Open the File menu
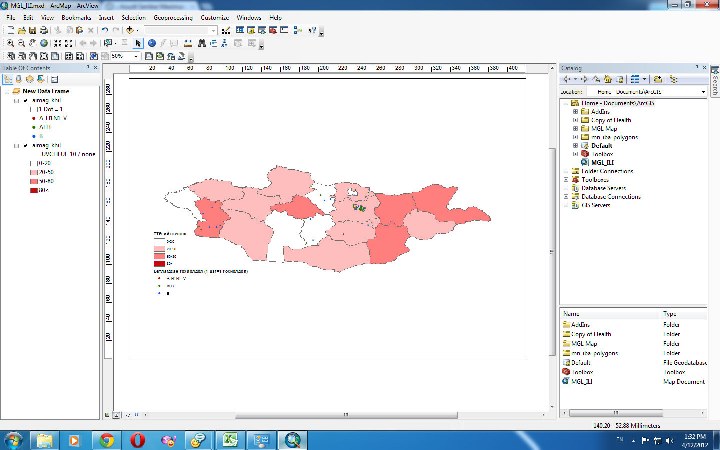Screen dimensions: 720x450 (x=11, y=17)
